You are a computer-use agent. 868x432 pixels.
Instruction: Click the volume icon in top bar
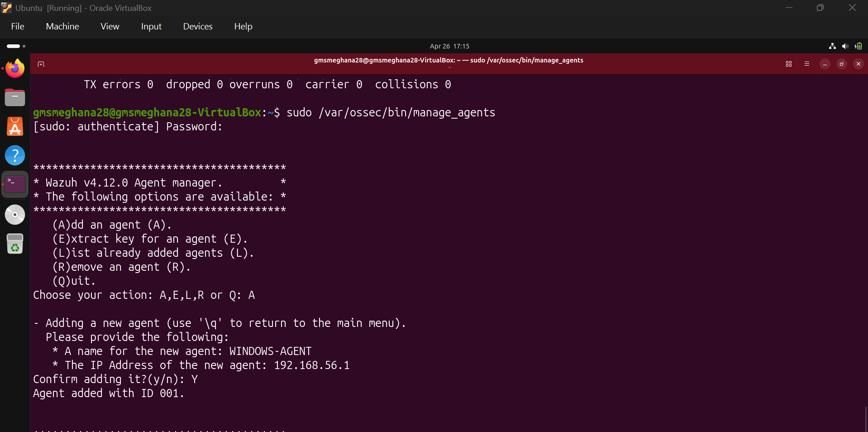(x=845, y=46)
